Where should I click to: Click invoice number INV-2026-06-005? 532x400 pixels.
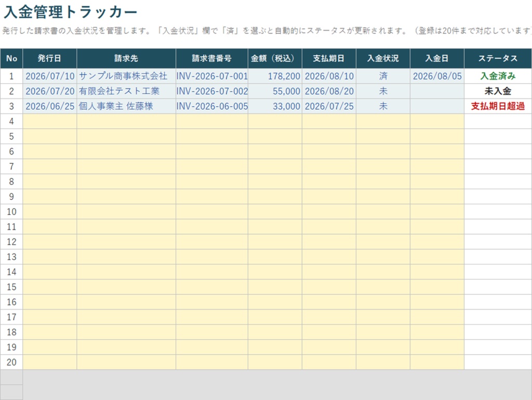tap(212, 106)
